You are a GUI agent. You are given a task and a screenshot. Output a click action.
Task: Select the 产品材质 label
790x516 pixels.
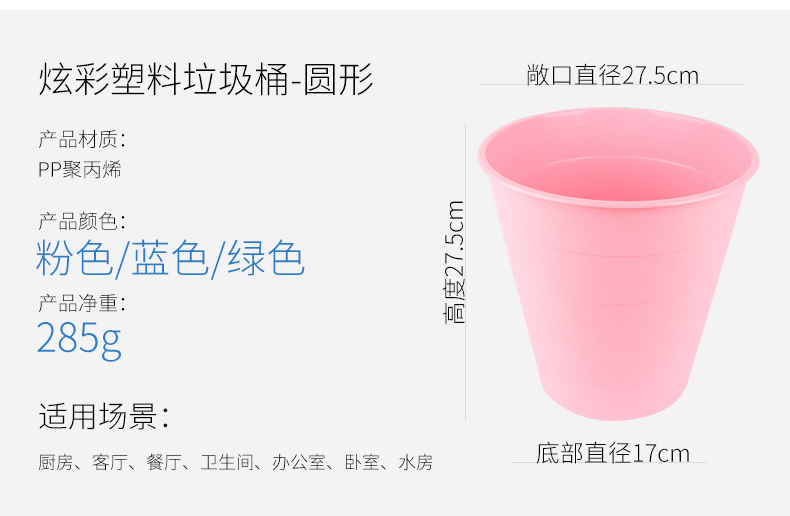coord(82,139)
